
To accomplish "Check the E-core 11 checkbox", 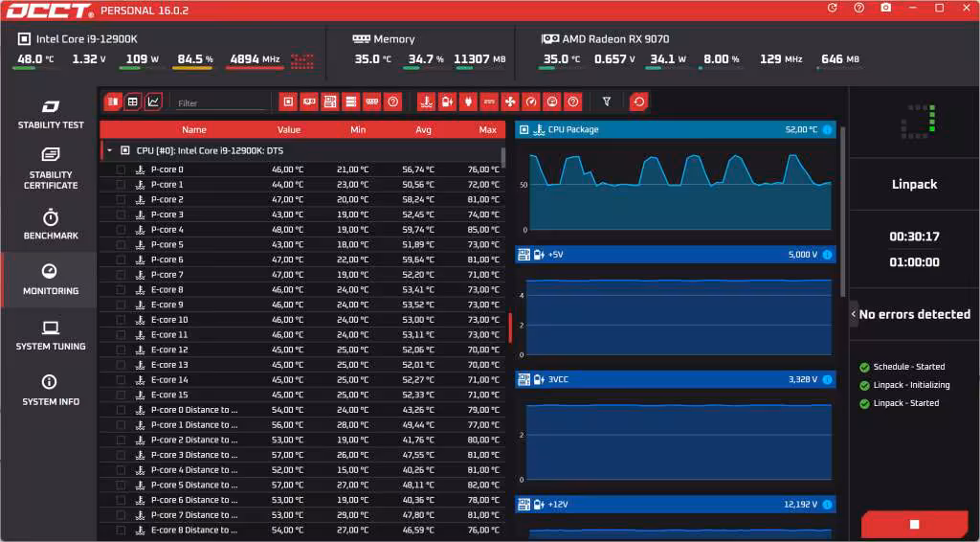I will pos(121,334).
